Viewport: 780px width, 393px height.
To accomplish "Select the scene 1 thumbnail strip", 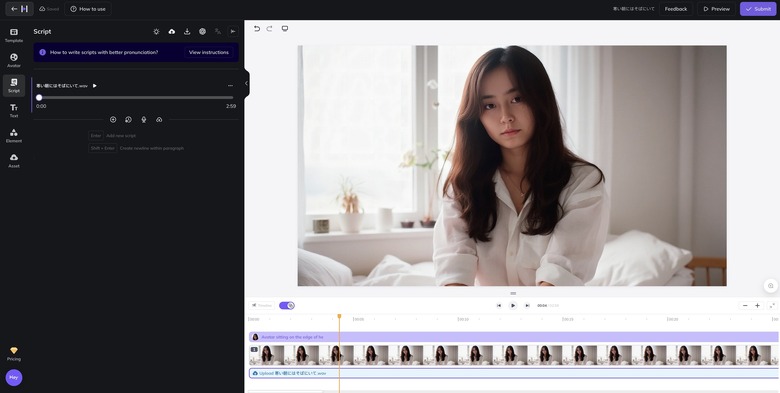I will 513,355.
